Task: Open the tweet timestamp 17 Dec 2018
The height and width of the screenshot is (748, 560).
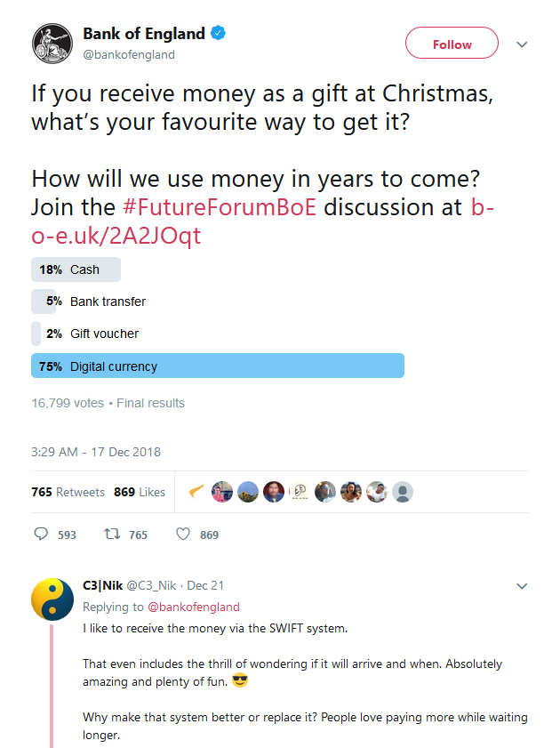Action: click(96, 452)
